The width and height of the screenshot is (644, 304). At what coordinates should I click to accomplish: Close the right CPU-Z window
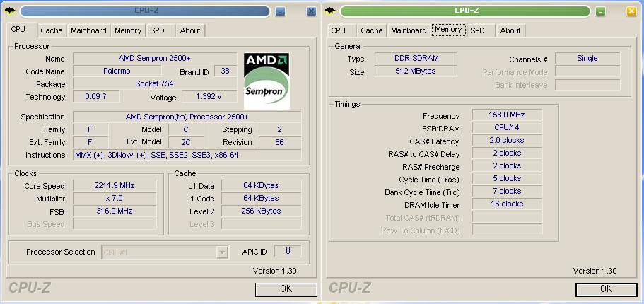click(x=631, y=11)
